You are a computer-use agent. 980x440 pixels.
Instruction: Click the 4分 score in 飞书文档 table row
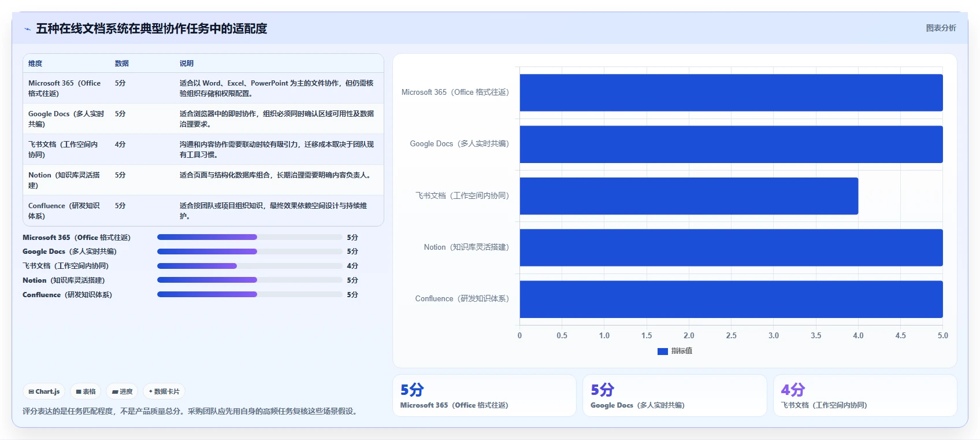[x=120, y=145]
